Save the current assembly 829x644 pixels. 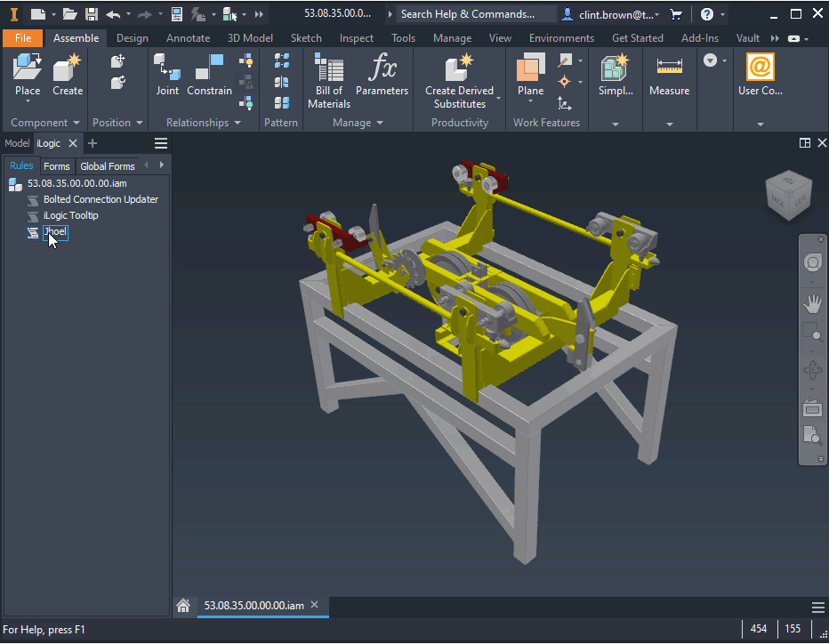93,12
